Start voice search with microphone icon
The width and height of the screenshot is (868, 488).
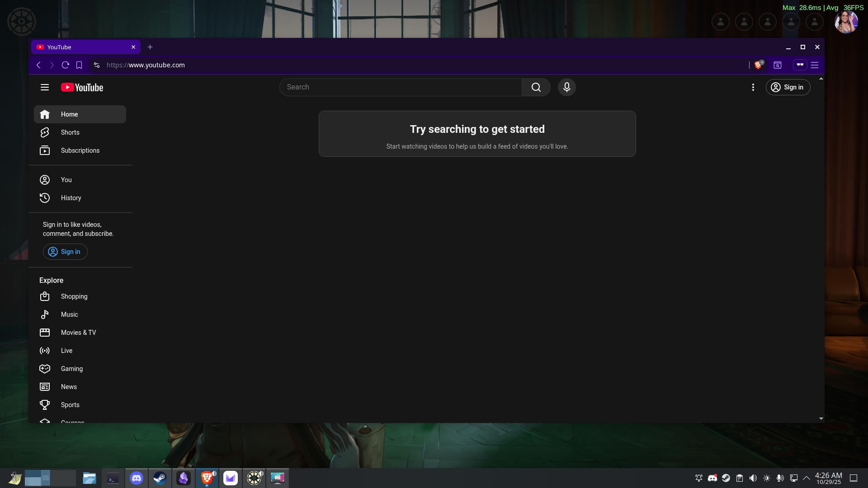(566, 87)
